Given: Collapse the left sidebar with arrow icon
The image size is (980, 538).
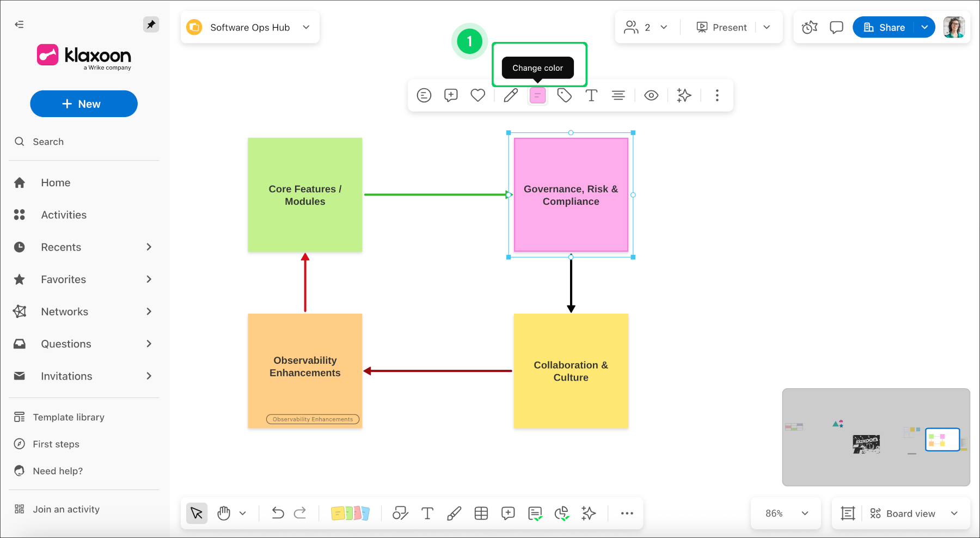Looking at the screenshot, I should pyautogui.click(x=19, y=25).
